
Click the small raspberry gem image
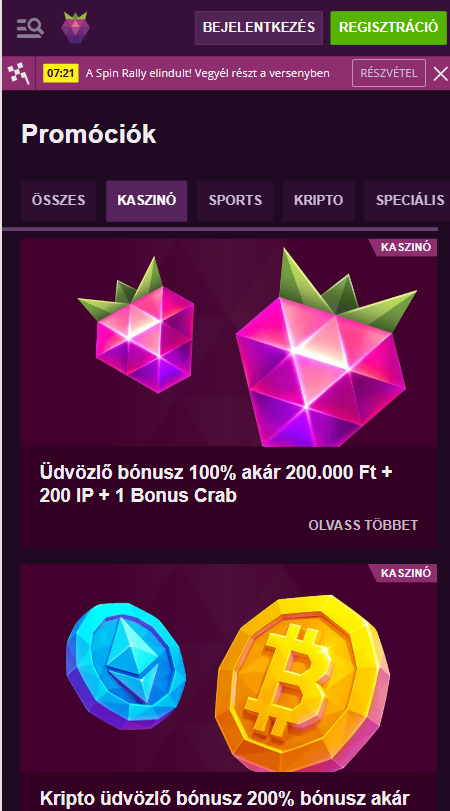tap(136, 324)
